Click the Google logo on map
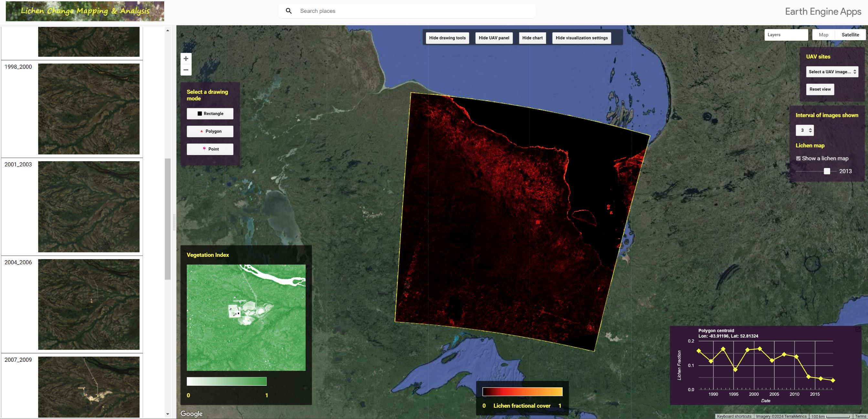 tap(191, 414)
